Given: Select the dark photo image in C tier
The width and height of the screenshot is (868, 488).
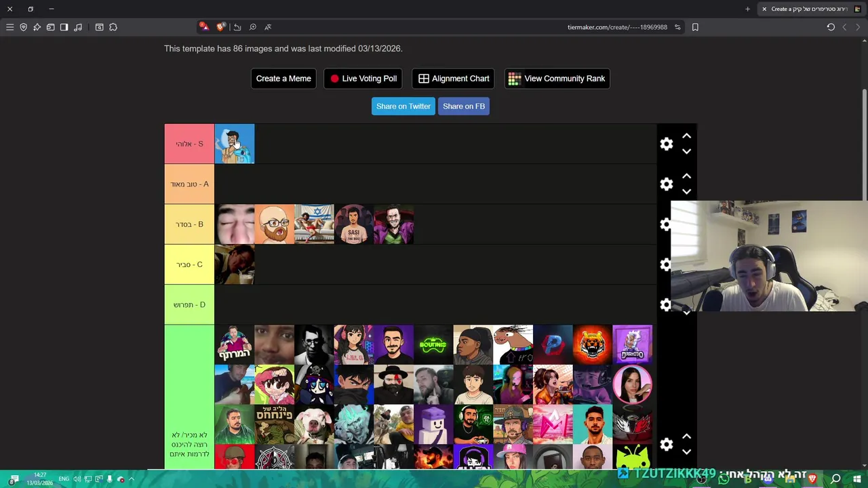Looking at the screenshot, I should (x=235, y=264).
